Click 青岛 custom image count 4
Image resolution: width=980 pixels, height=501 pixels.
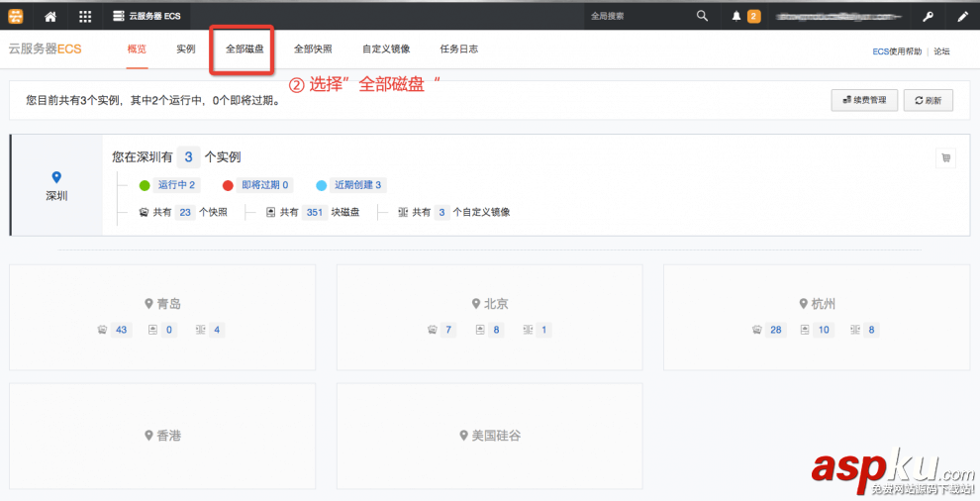(x=217, y=331)
